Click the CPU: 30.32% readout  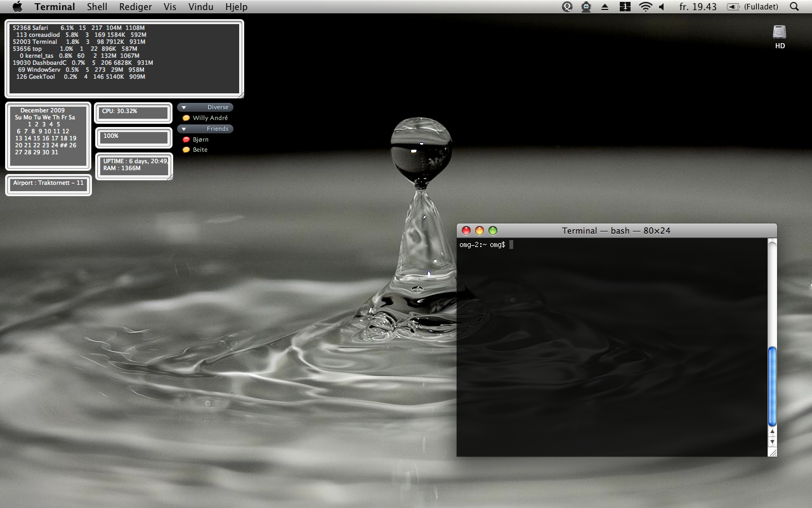[119, 111]
